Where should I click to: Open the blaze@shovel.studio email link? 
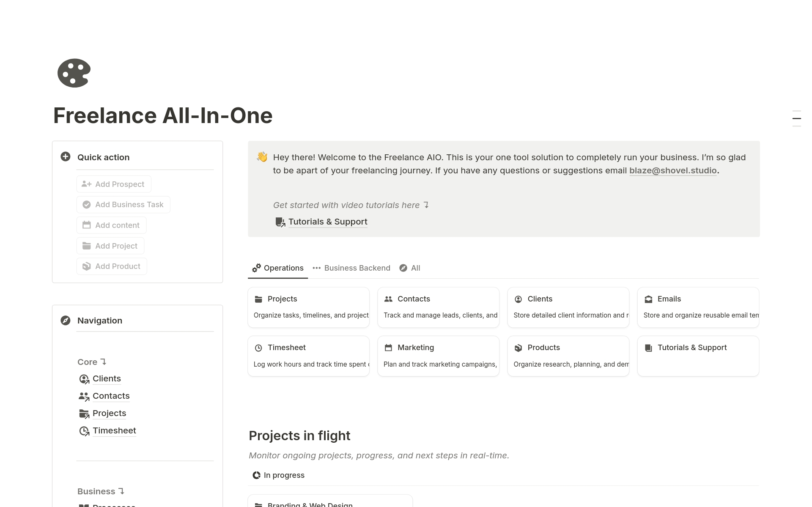(x=673, y=170)
